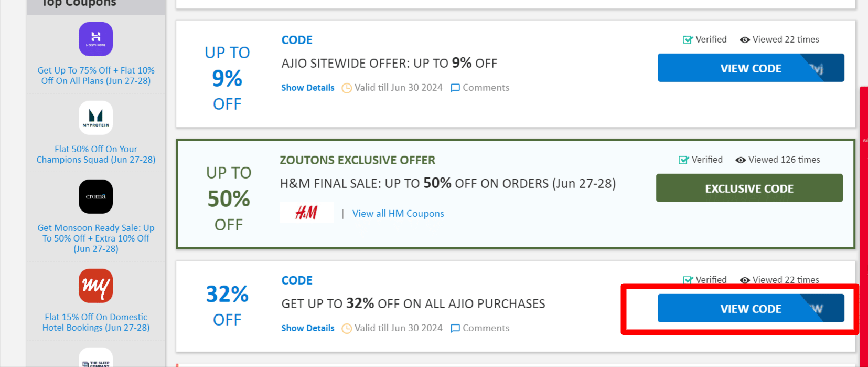The image size is (868, 367).
Task: Click Verified checkmark on H&M offer
Action: coord(683,160)
